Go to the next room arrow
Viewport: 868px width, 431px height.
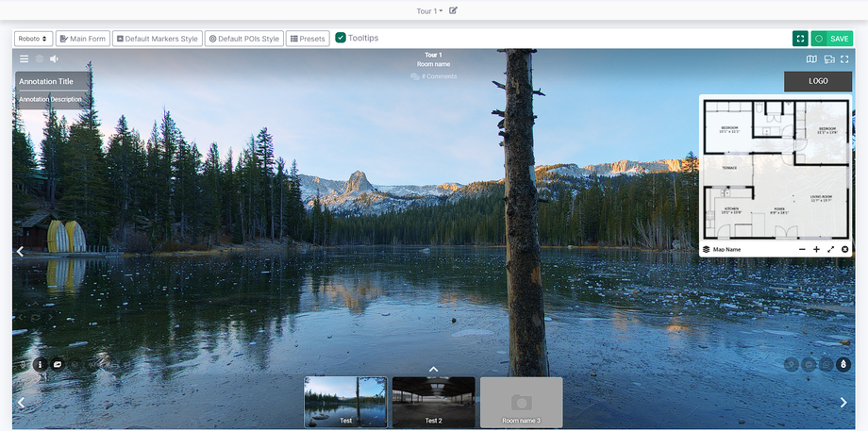click(843, 403)
